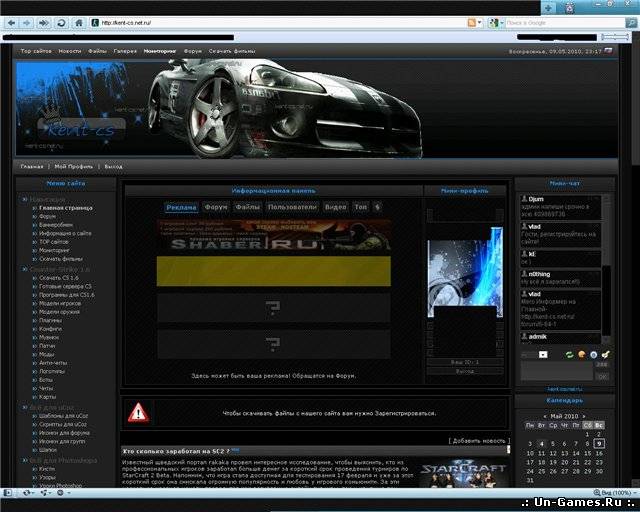Click the red warning triangle icon
Screen dimensions: 640x512
point(138,411)
